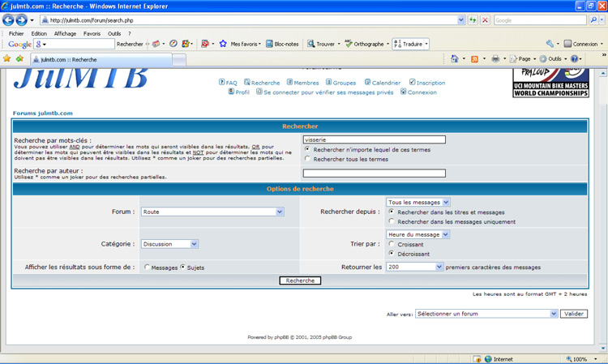Expand 'Sélectionner un forum' dropdown
The image size is (608, 364).
(x=486, y=314)
